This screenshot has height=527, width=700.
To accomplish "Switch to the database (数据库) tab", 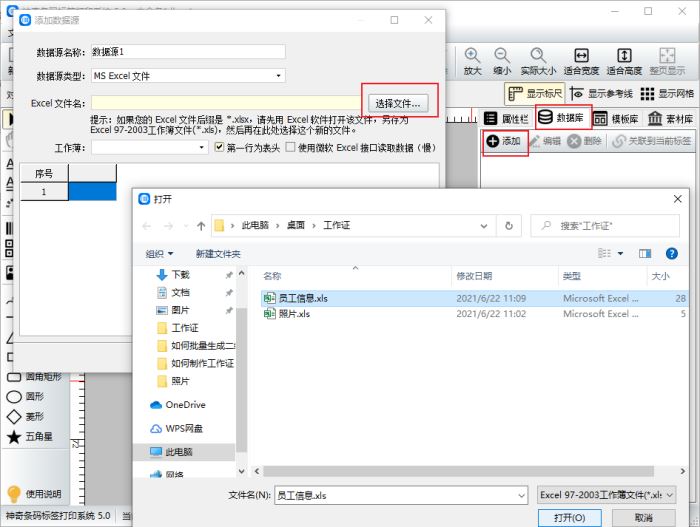I will point(562,117).
